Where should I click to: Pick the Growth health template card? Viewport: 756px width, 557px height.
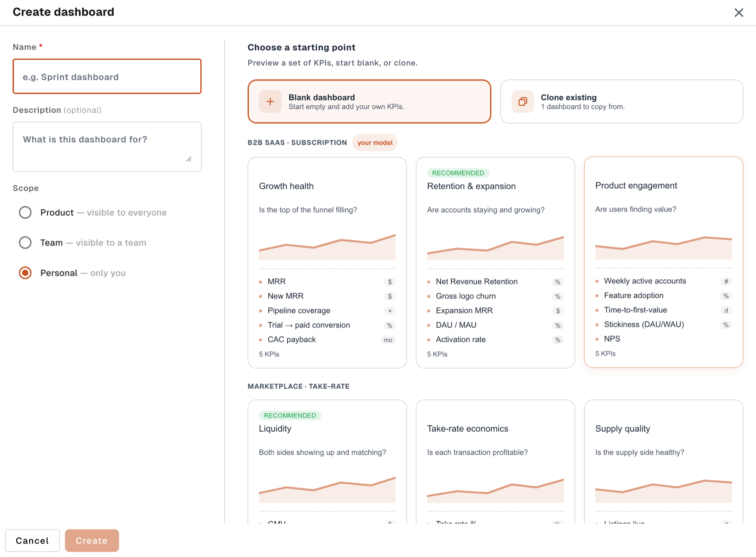tap(327, 262)
